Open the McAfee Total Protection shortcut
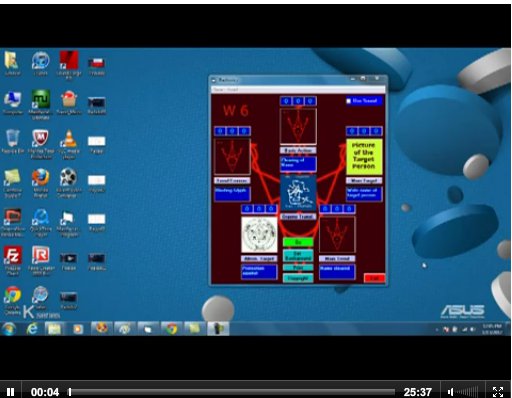Viewport: 512px width, 398px height. tap(41, 144)
